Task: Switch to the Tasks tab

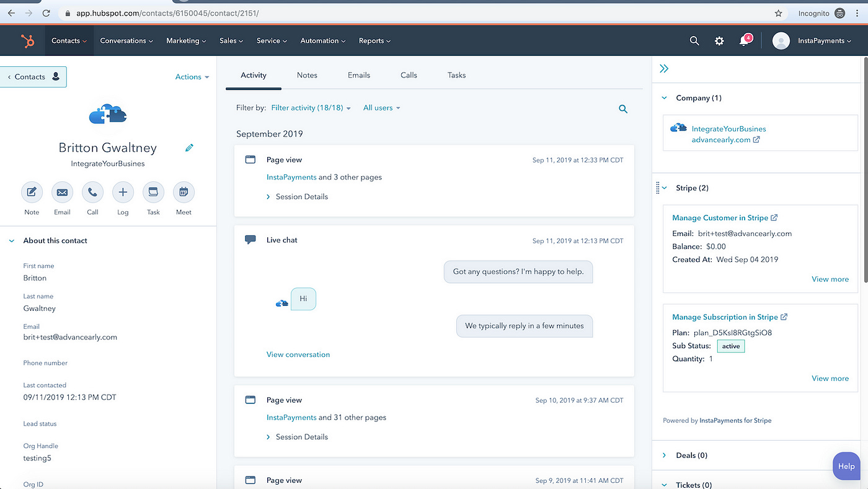Action: (x=456, y=75)
